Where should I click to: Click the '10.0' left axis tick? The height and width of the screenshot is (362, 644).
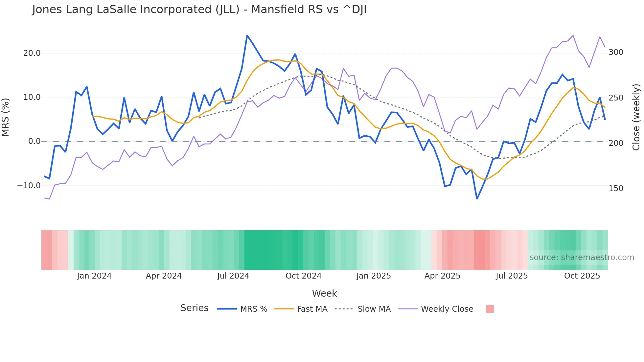pos(32,97)
